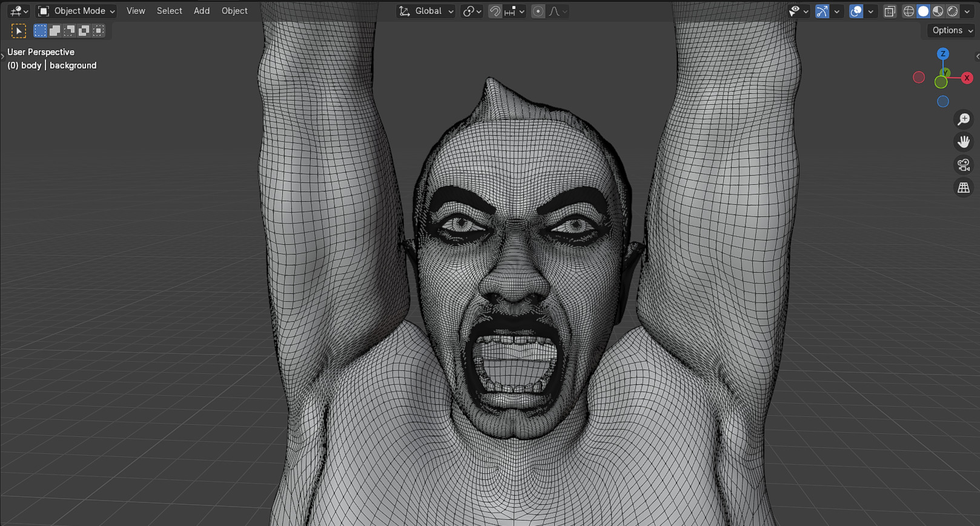Open the transform pivot point dropdown
The width and height of the screenshot is (980, 526).
click(x=472, y=11)
